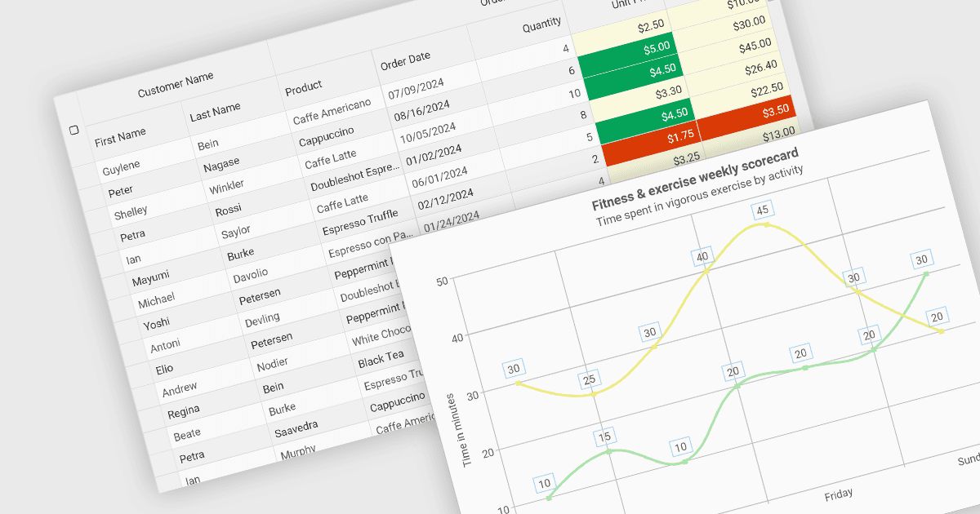Select the first name cell "Michael"
The width and height of the screenshot is (980, 514).
click(156, 302)
